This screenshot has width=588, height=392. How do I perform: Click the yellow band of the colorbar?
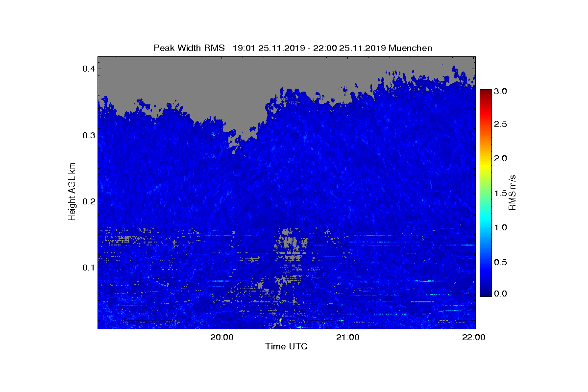point(486,167)
